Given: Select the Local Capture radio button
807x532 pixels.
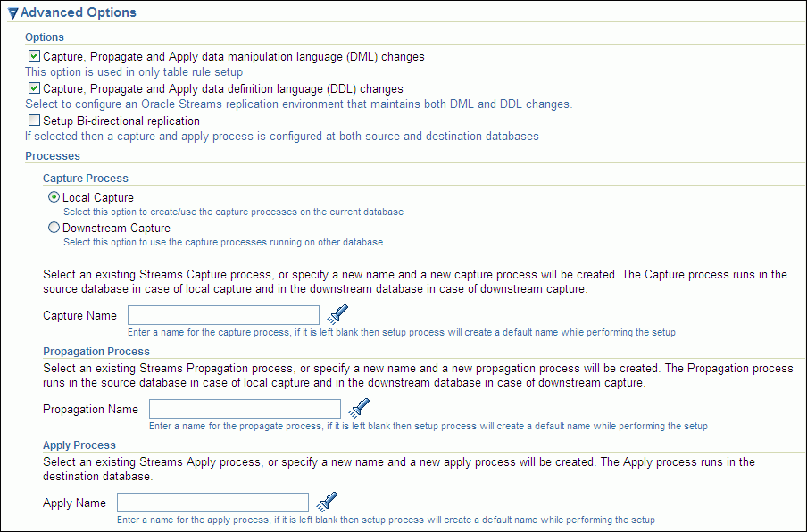Looking at the screenshot, I should (x=54, y=197).
